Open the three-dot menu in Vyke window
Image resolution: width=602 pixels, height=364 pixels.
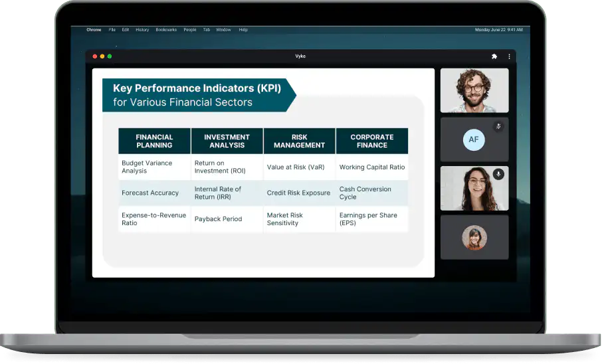click(510, 56)
